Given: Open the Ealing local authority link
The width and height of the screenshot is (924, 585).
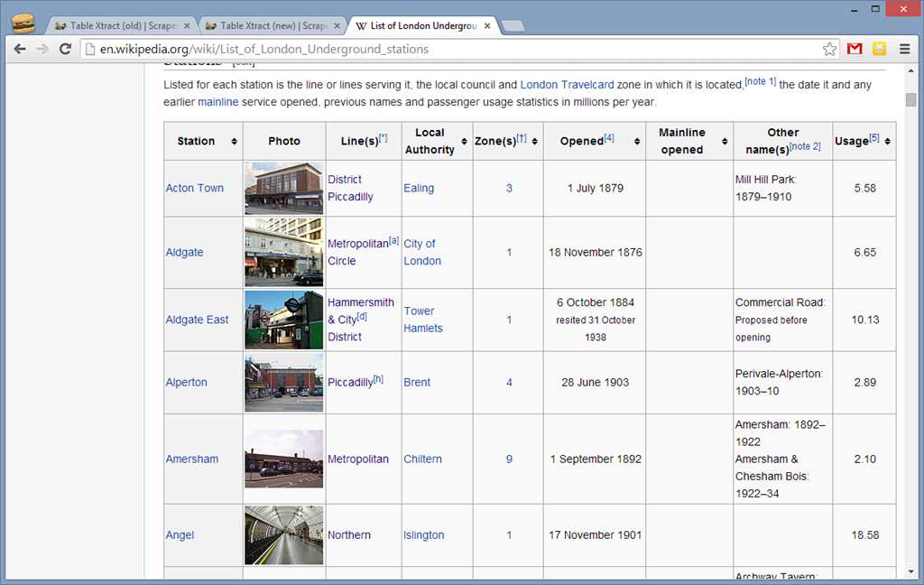Looking at the screenshot, I should click(x=419, y=188).
